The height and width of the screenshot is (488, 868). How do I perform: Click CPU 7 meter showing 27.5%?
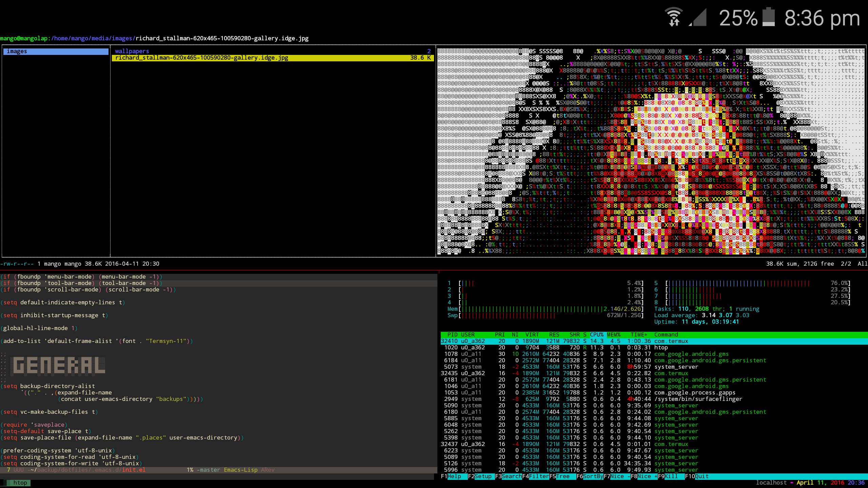click(752, 296)
